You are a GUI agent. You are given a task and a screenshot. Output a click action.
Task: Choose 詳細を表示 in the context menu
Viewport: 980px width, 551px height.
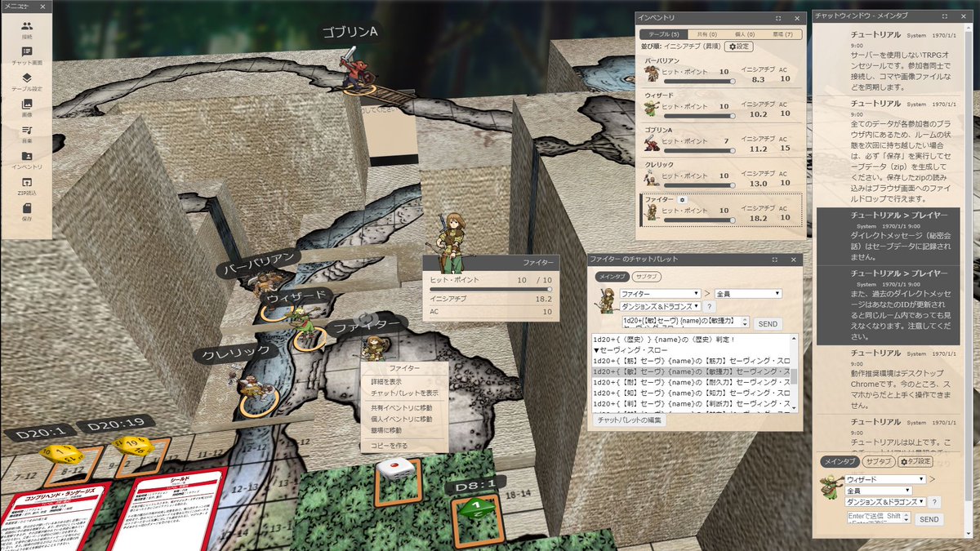coord(385,381)
